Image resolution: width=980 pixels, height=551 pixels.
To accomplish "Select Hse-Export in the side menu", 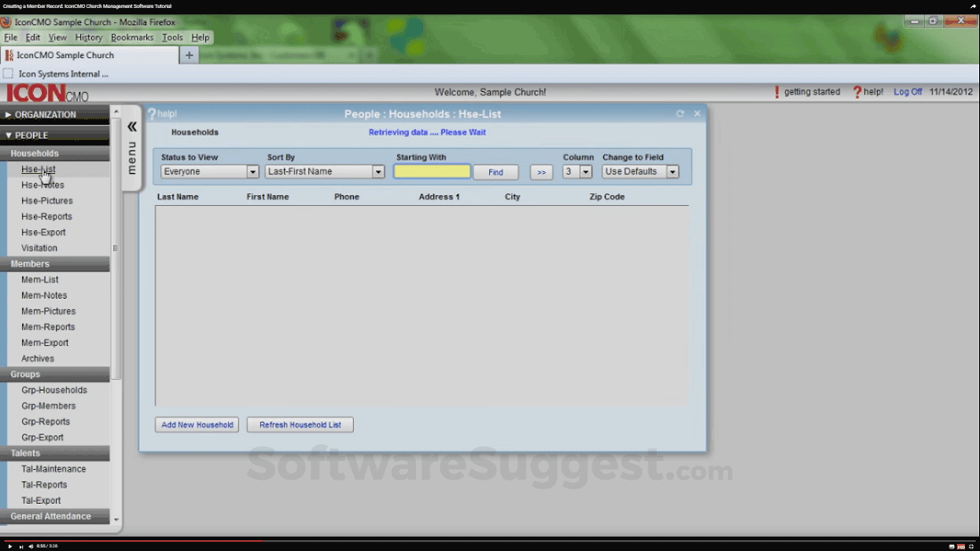I will [x=43, y=232].
